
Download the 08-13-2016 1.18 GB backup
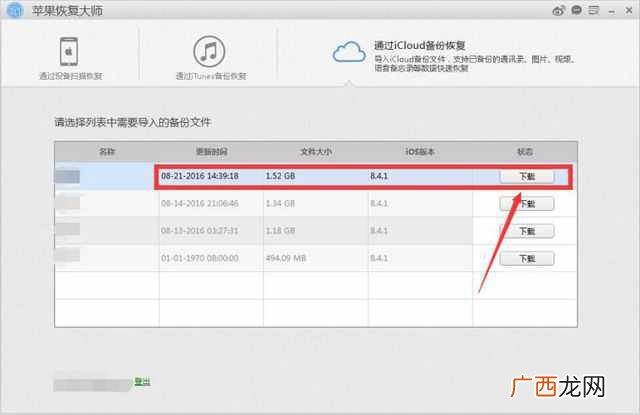pos(527,231)
